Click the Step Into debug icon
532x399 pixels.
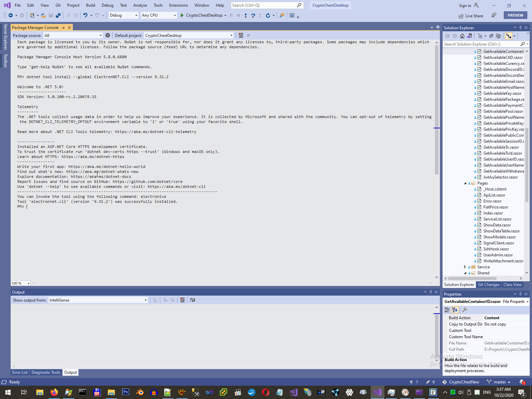[x=246, y=15]
